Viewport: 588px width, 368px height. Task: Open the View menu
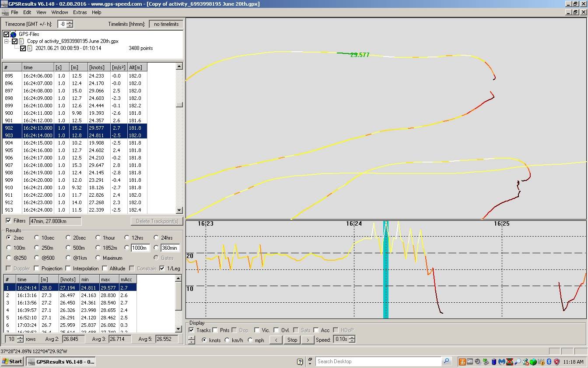pyautogui.click(x=41, y=12)
